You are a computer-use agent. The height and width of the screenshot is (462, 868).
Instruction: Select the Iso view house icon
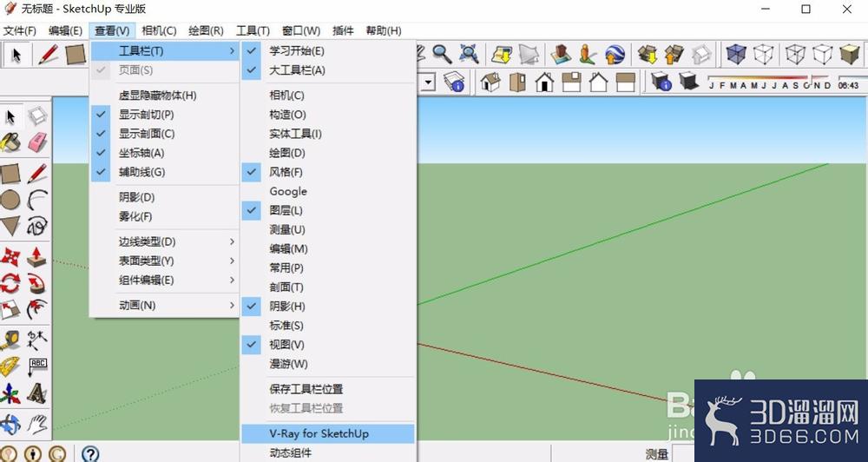[x=490, y=82]
